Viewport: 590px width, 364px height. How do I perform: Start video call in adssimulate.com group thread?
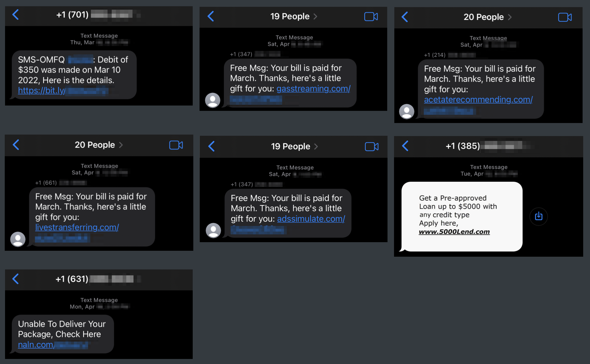371,146
